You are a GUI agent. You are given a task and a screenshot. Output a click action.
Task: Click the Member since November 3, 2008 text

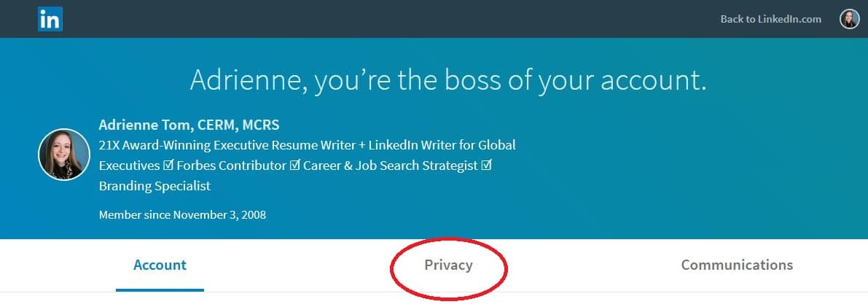(x=182, y=214)
